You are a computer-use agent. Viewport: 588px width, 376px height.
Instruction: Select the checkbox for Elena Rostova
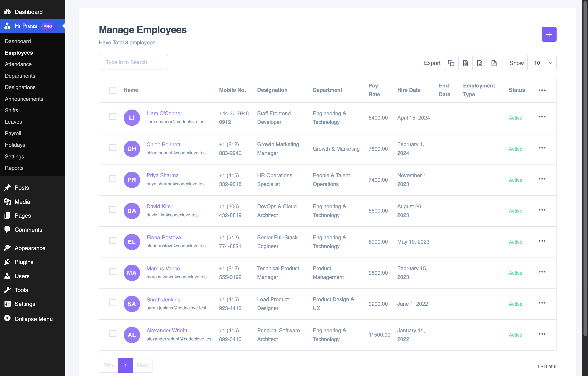[x=112, y=241]
